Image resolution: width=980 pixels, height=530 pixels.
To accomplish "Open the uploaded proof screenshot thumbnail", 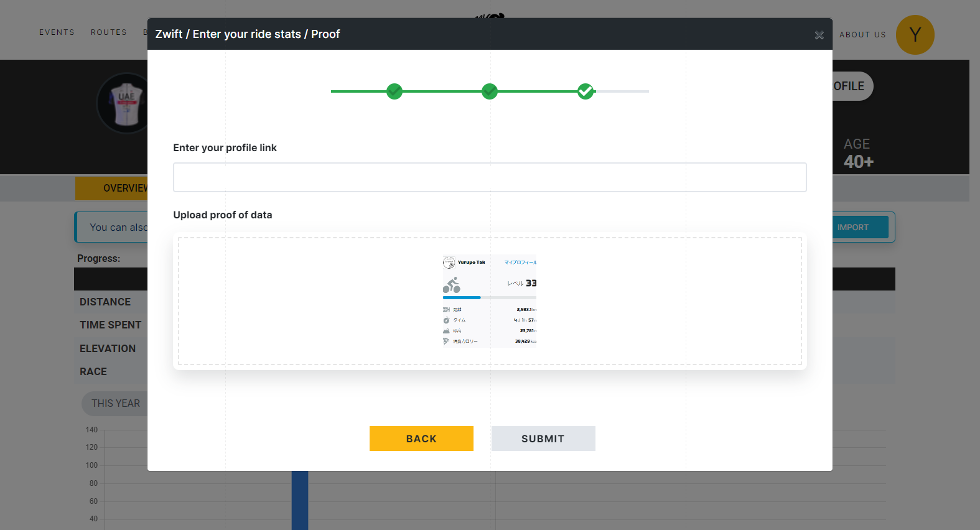I will click(490, 301).
